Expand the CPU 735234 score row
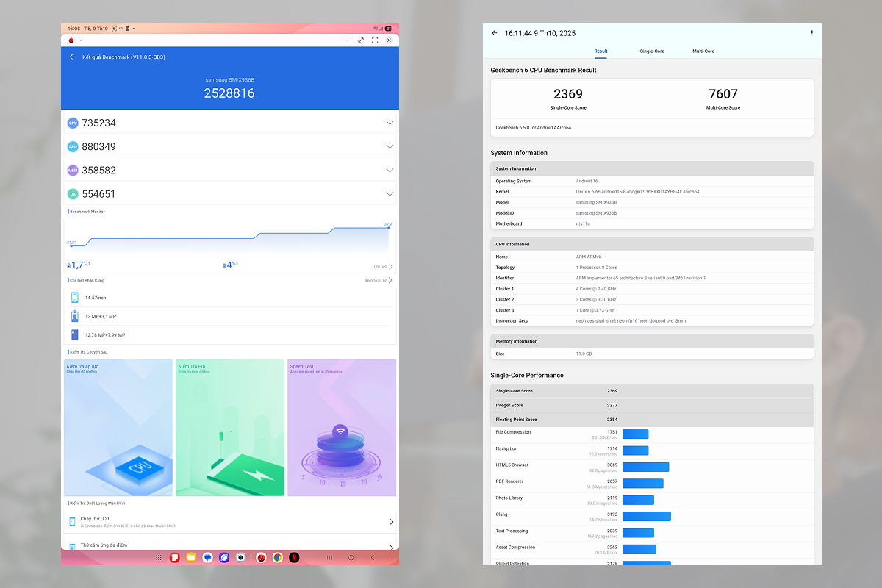This screenshot has height=588, width=882. [390, 123]
